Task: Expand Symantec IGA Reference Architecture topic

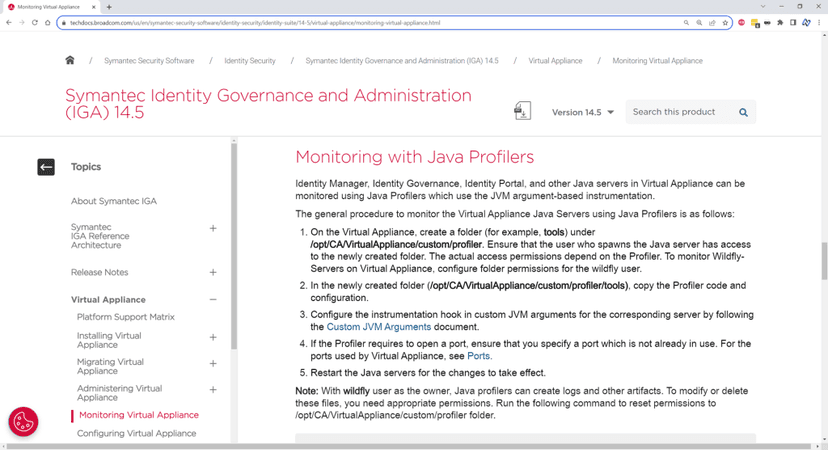Action: [x=213, y=228]
